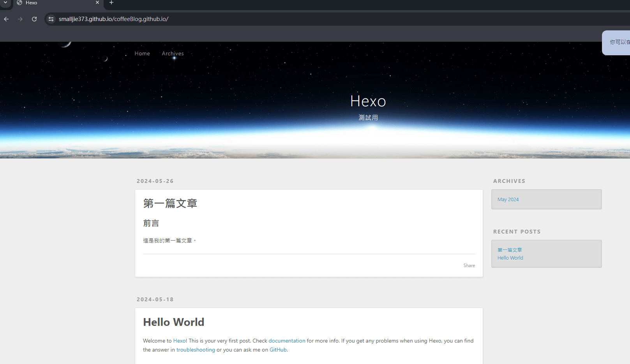Click the 你可以在 popup bubble
630x364 pixels.
point(616,42)
